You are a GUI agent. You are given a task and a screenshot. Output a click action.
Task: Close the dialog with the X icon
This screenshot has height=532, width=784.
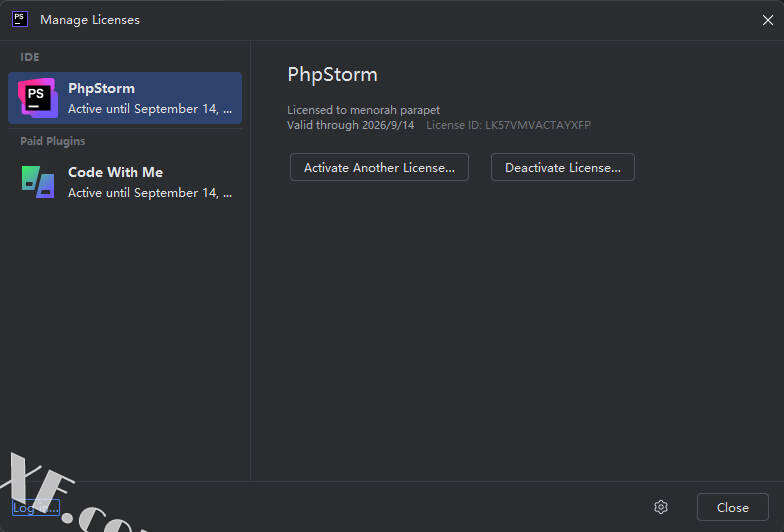(x=768, y=20)
